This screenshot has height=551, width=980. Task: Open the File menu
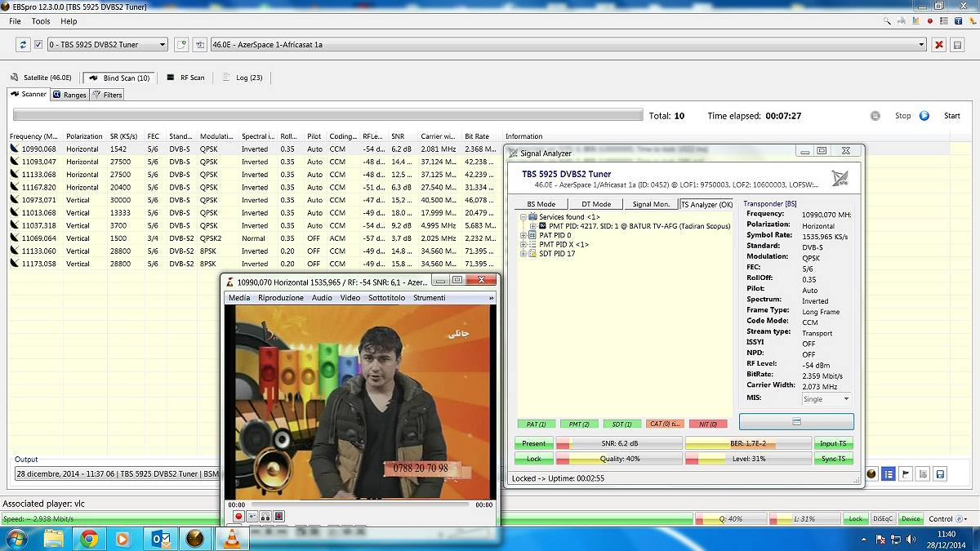coord(15,21)
